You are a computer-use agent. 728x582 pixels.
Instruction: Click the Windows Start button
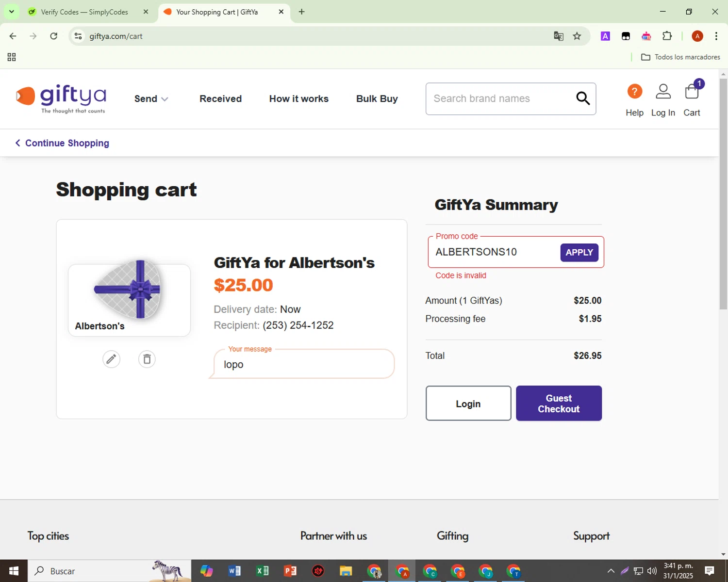coord(14,571)
